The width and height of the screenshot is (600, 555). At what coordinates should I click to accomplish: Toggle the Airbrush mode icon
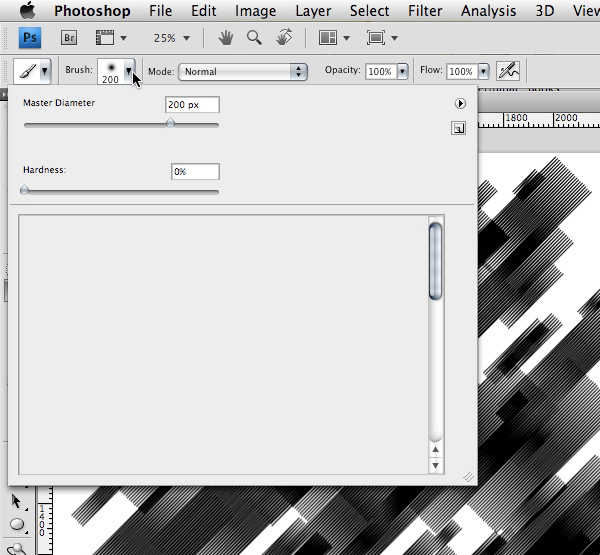(508, 71)
